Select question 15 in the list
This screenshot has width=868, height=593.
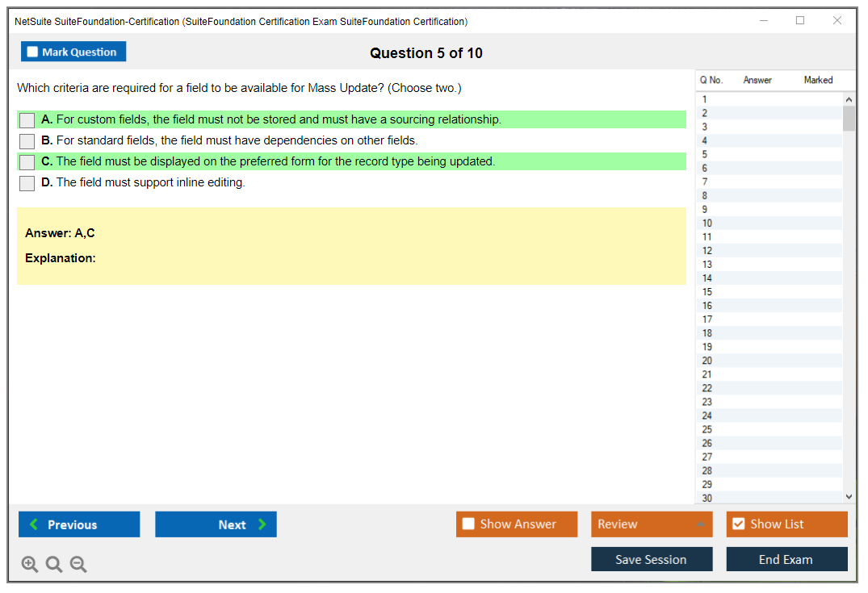[769, 291]
